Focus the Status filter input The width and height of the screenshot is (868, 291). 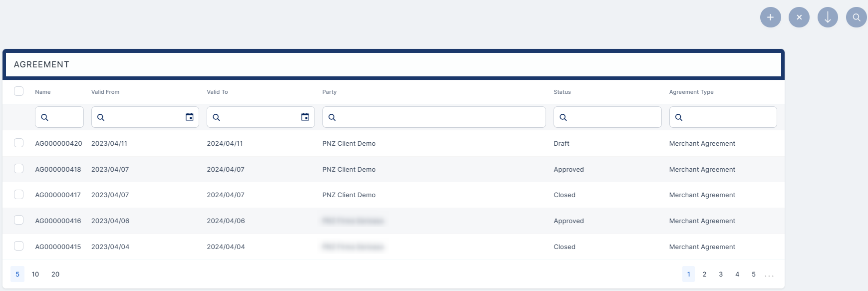[607, 117]
